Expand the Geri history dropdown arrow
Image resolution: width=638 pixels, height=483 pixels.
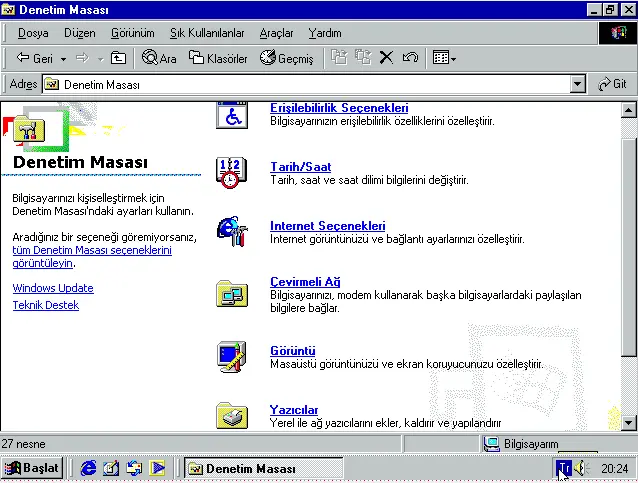pyautogui.click(x=63, y=59)
